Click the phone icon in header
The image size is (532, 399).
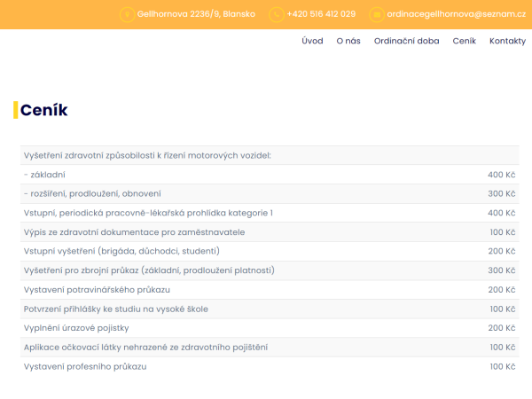point(277,15)
